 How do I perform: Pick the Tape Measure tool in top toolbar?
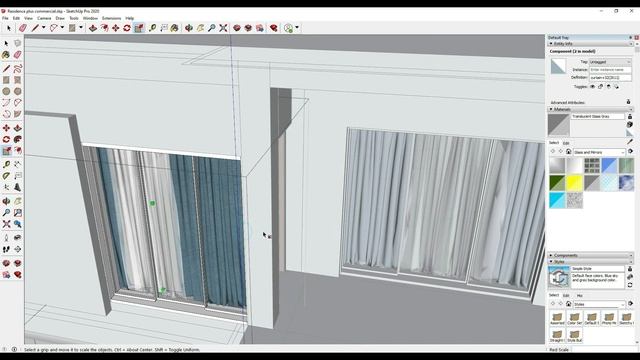pos(152,28)
